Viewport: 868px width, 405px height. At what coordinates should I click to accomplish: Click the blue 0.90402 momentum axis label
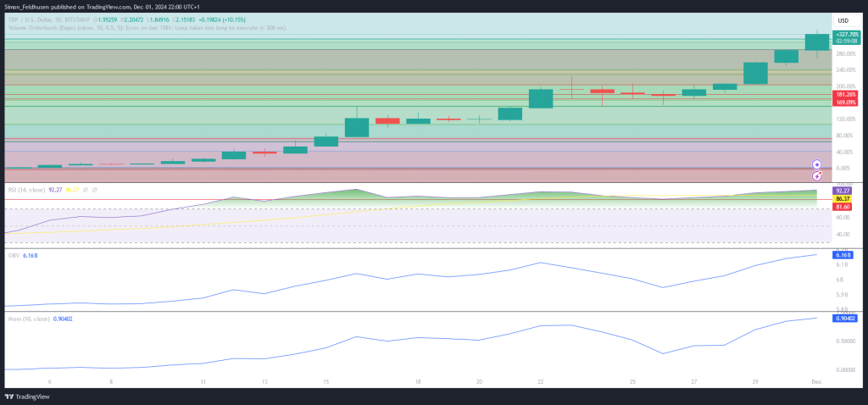(845, 319)
